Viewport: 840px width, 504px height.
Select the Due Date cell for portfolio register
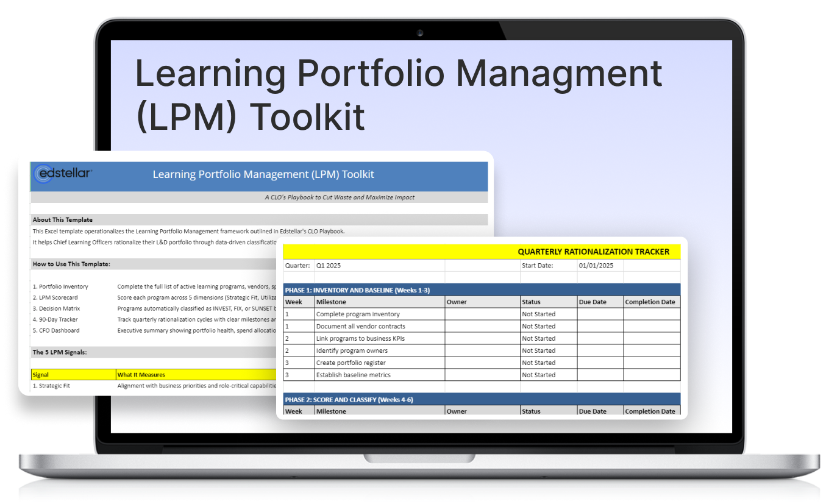(599, 363)
